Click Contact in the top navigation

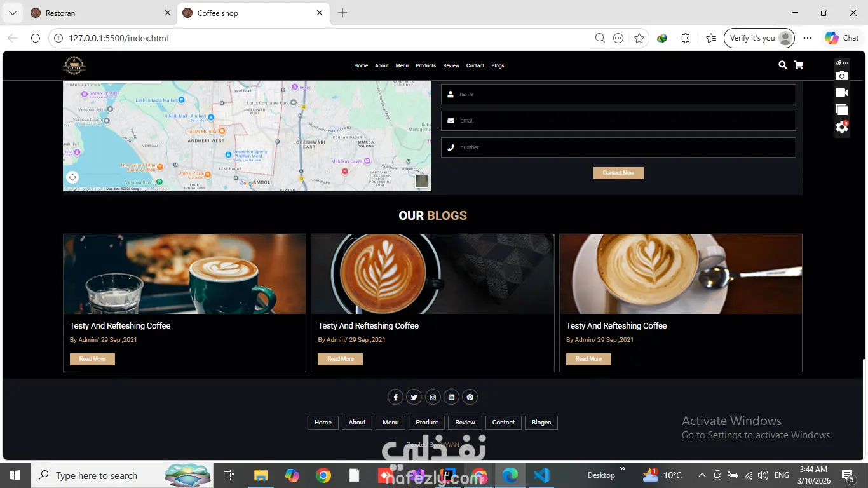[x=475, y=65]
